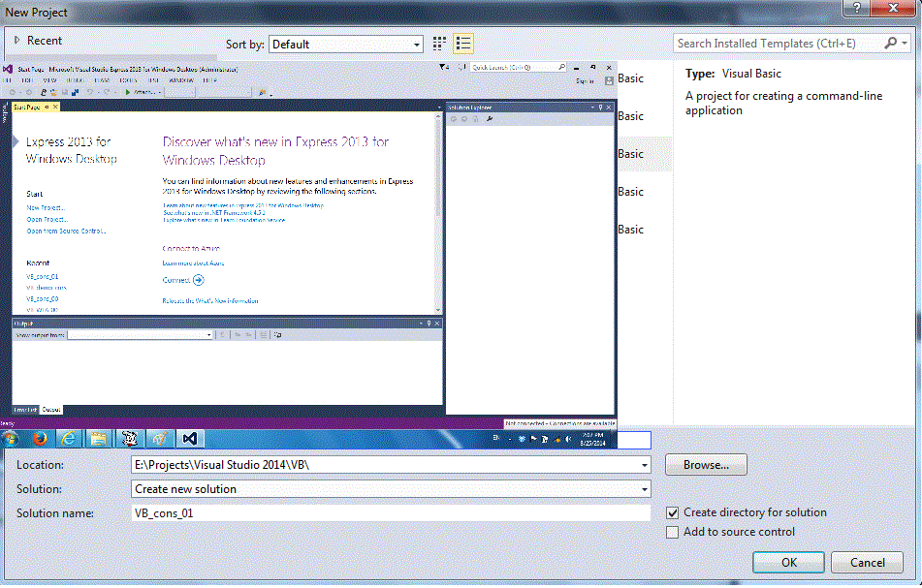Click New Project icon in Visual Studio toolbar
This screenshot has width=922, height=588.
pos(44,92)
